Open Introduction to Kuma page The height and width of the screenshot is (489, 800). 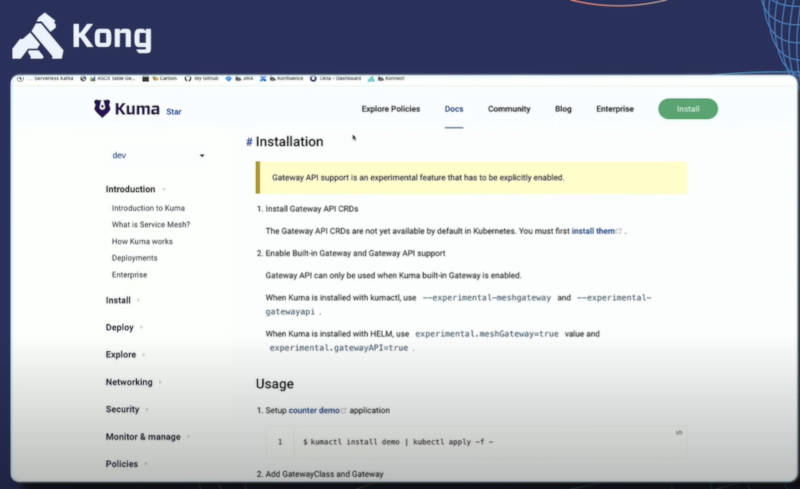pyautogui.click(x=148, y=208)
